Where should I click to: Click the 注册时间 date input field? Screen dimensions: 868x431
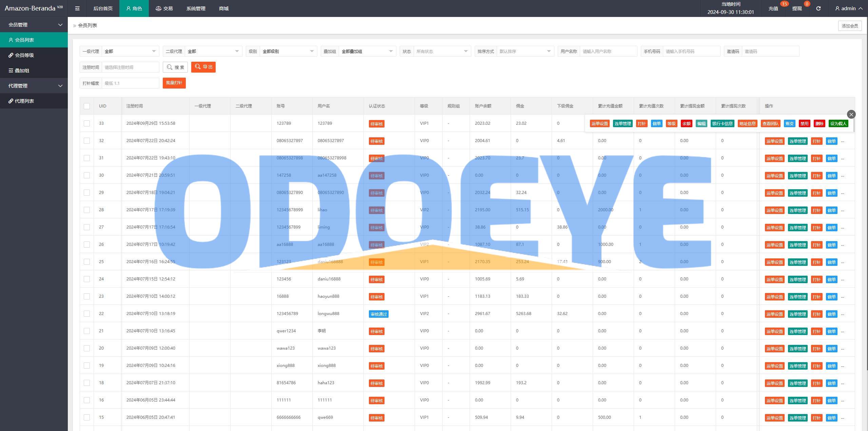(130, 67)
